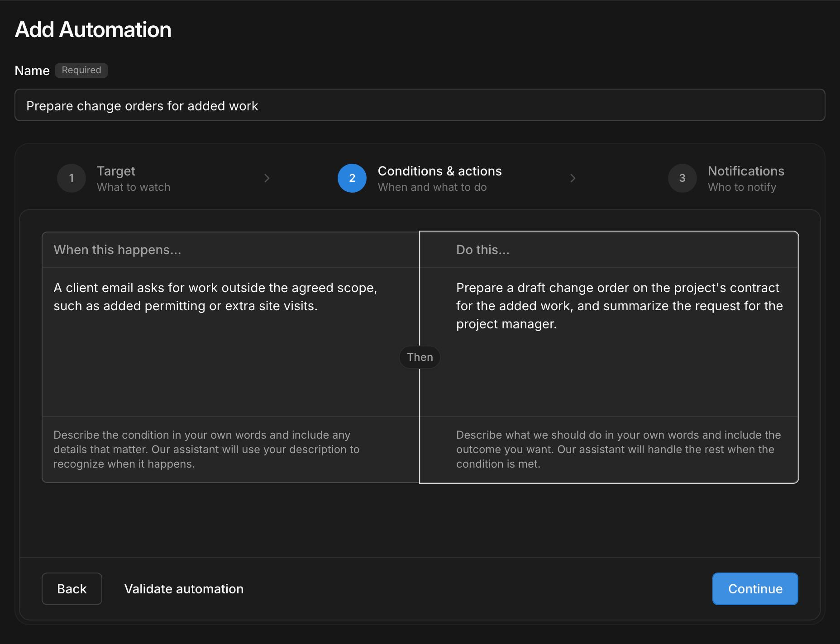Edit the 'When this happens' condition text
This screenshot has width=840, height=644.
(231, 341)
